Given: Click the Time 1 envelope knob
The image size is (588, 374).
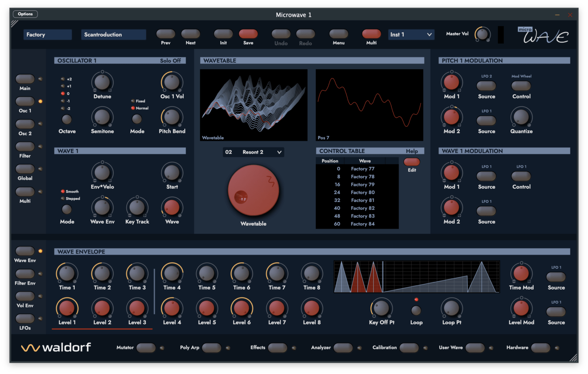Looking at the screenshot, I should click(67, 273).
